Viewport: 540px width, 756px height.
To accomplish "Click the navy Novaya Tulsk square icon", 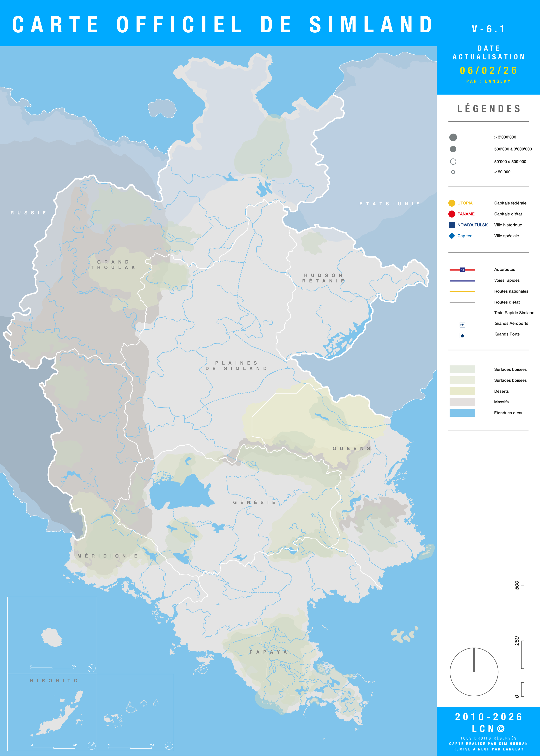I will (x=451, y=225).
